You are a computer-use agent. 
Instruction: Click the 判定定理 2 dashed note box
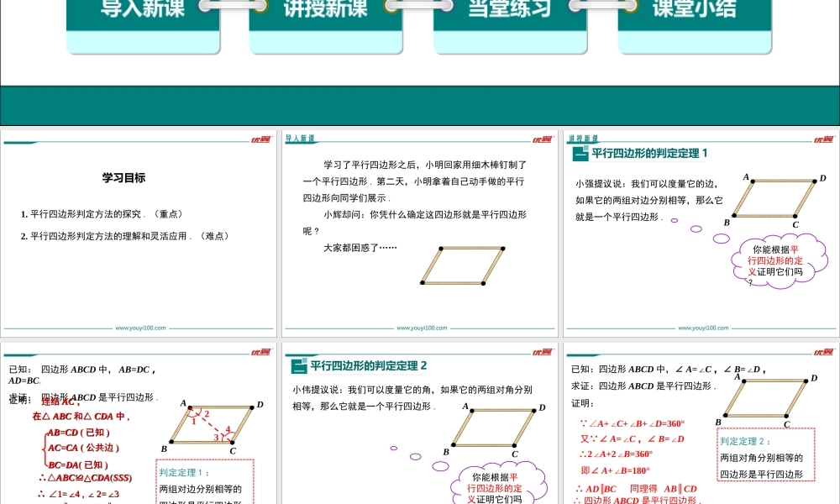pyautogui.click(x=766, y=454)
